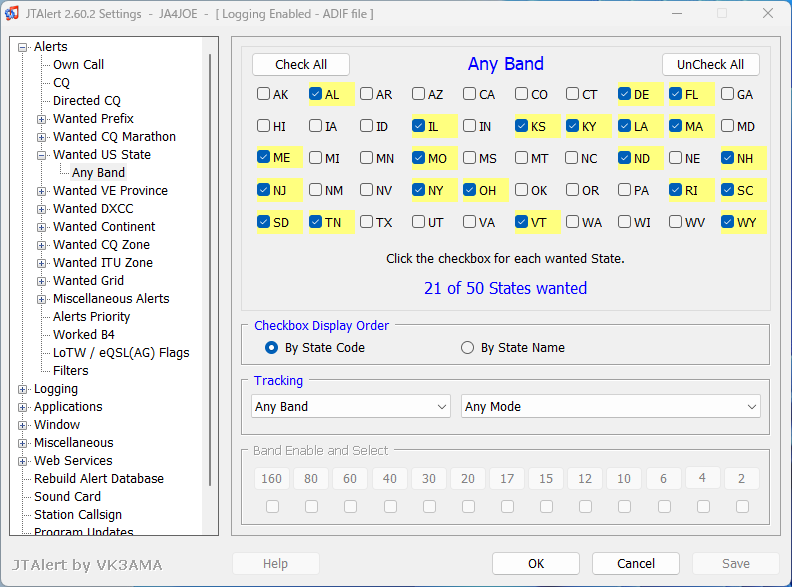Screen dimensions: 792x587
Task: Click the OK button
Action: [536, 563]
